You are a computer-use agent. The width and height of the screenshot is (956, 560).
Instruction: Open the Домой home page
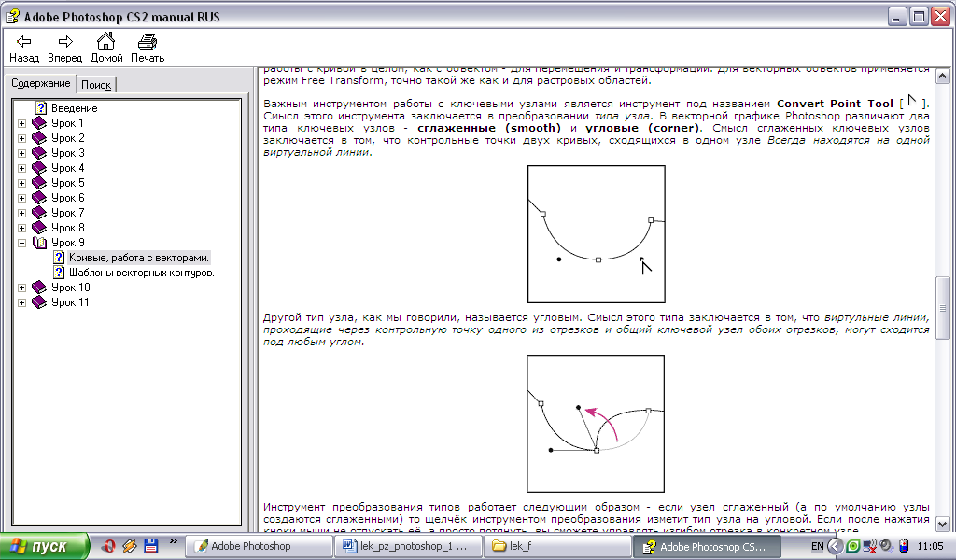(106, 49)
